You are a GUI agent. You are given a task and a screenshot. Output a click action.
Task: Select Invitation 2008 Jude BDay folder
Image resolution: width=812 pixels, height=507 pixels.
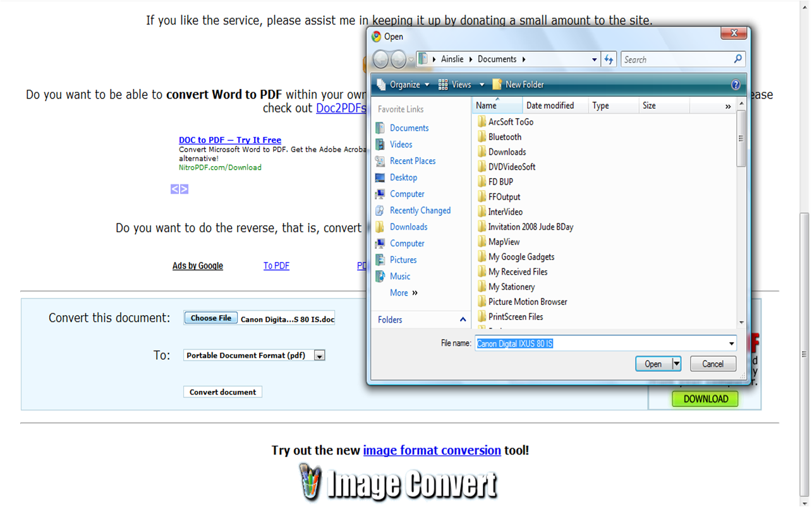coord(525,227)
